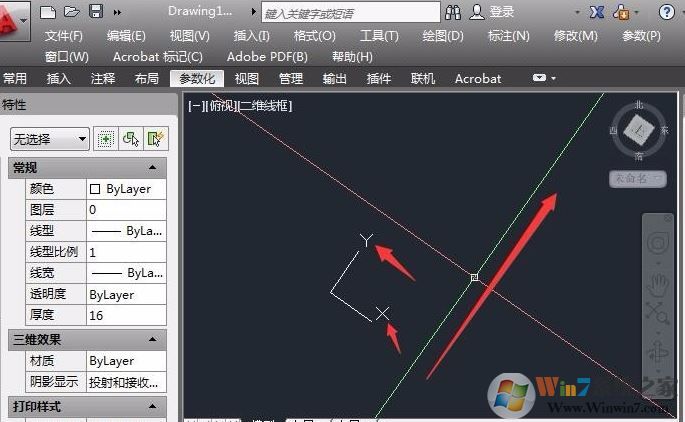Click the 阴影显示 投射和接收 value
Image resolution: width=685 pixels, height=422 pixels.
tap(126, 382)
